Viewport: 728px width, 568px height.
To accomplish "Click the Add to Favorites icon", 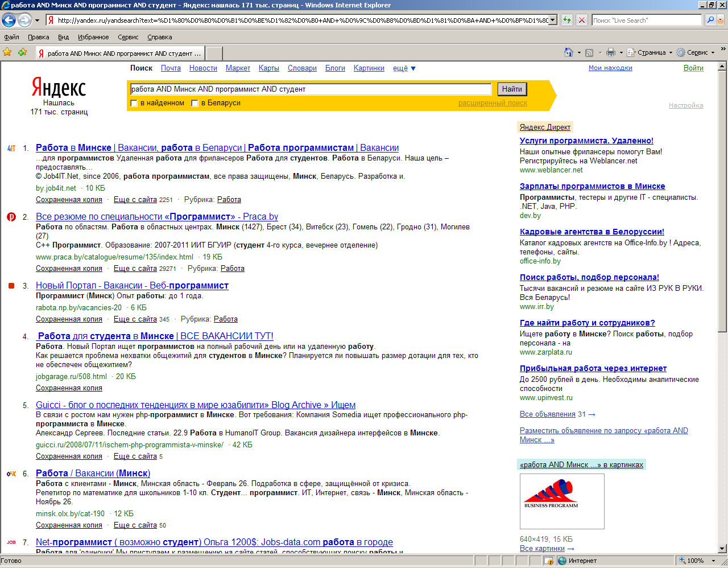I will (x=22, y=52).
